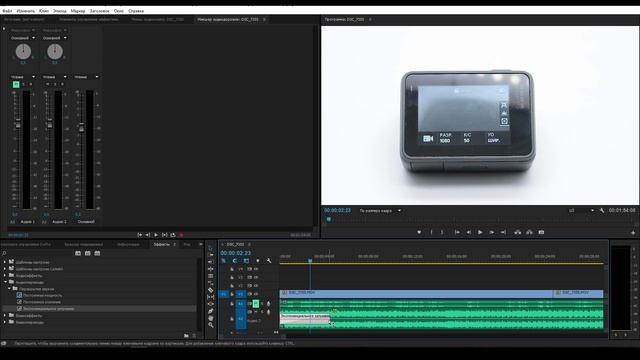Click the timeline playhead marker
640x360 pixels.
[x=310, y=260]
